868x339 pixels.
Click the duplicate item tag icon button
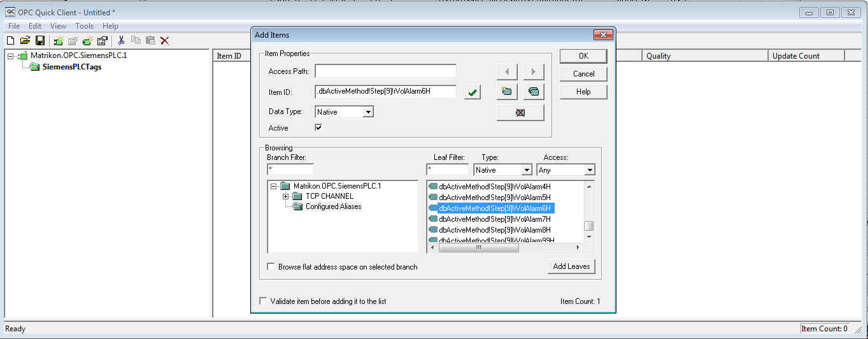(534, 92)
